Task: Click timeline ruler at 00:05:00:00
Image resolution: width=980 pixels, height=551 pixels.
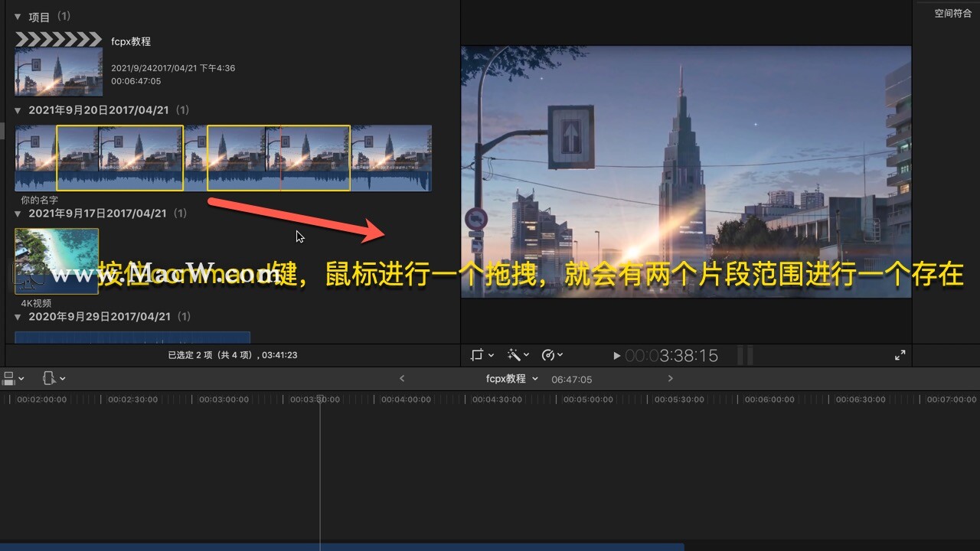Action: point(588,399)
